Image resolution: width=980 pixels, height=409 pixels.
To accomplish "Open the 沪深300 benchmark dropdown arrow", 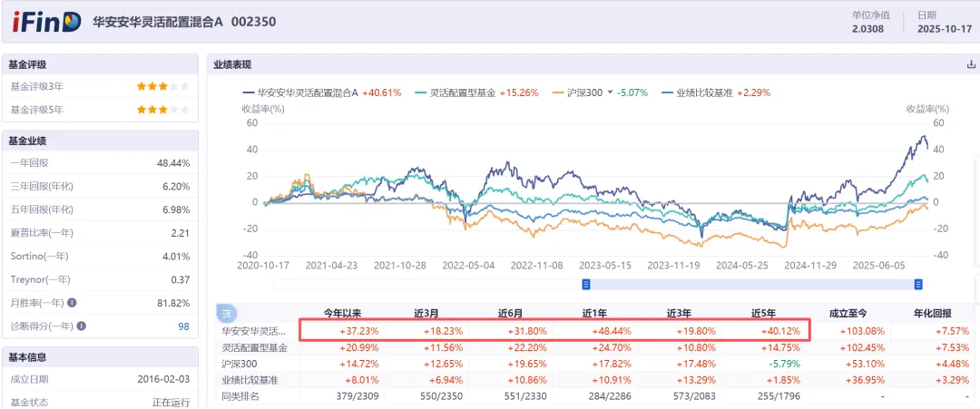I will (x=610, y=93).
